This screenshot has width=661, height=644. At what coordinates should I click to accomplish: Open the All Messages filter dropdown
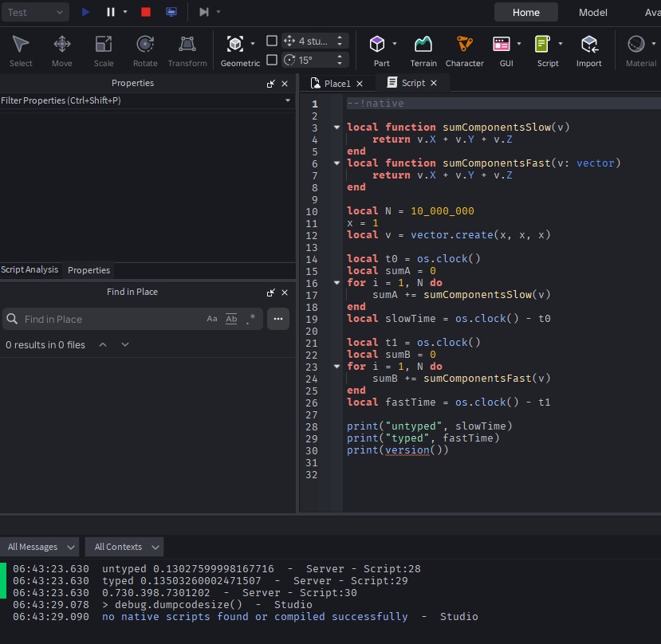(x=40, y=547)
